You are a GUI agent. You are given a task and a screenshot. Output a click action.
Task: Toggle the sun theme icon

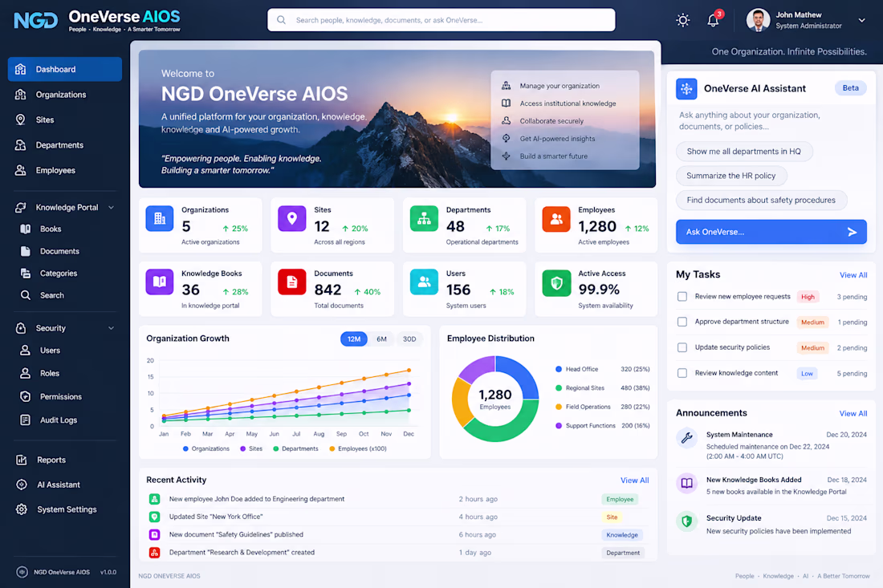[683, 20]
